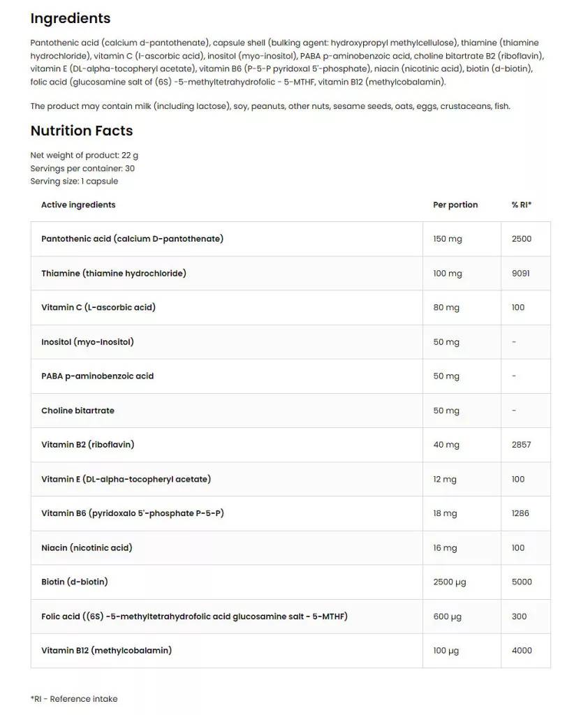Select the Inositol (myo-Inositol) row label
588x715 pixels.
(87, 341)
